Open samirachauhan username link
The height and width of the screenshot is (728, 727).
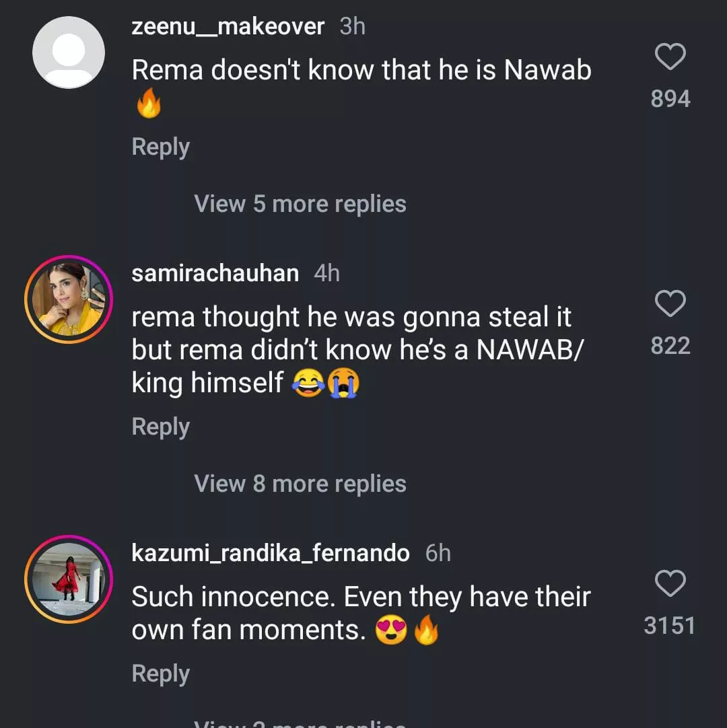pos(215,273)
